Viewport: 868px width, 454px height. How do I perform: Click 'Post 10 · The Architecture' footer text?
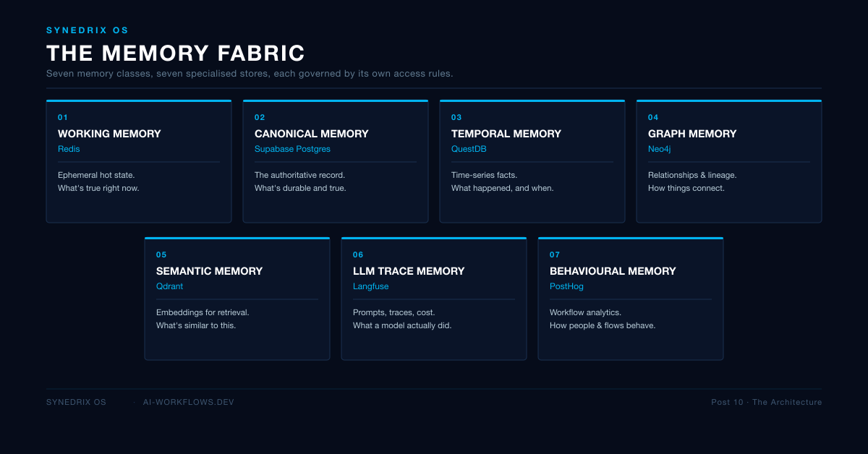767,402
